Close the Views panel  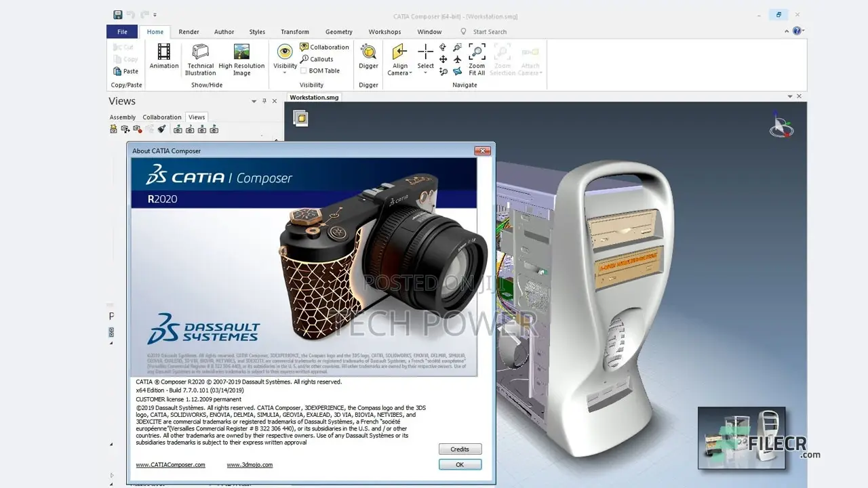point(275,101)
